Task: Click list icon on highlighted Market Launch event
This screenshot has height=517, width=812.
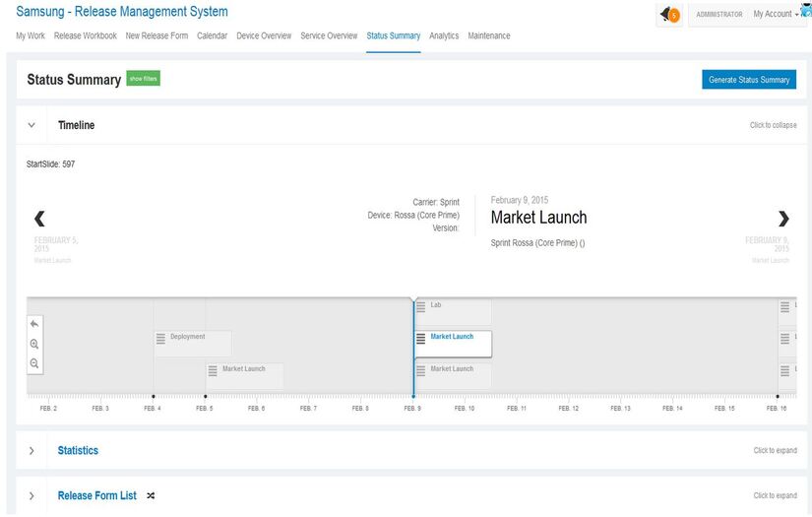Action: coord(420,339)
